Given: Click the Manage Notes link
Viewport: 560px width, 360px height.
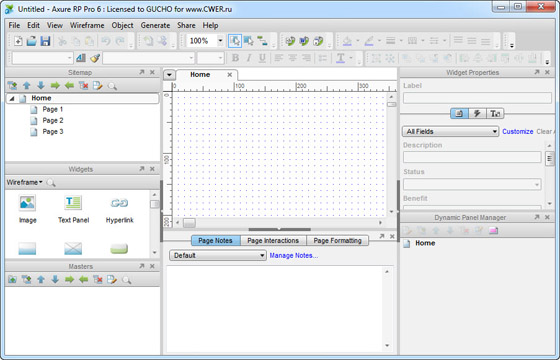Looking at the screenshot, I should pyautogui.click(x=294, y=255).
